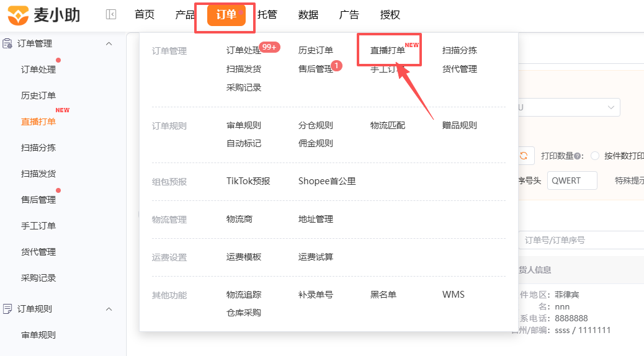
Task: Open 物流追踪 under 其他功能
Action: (x=244, y=295)
